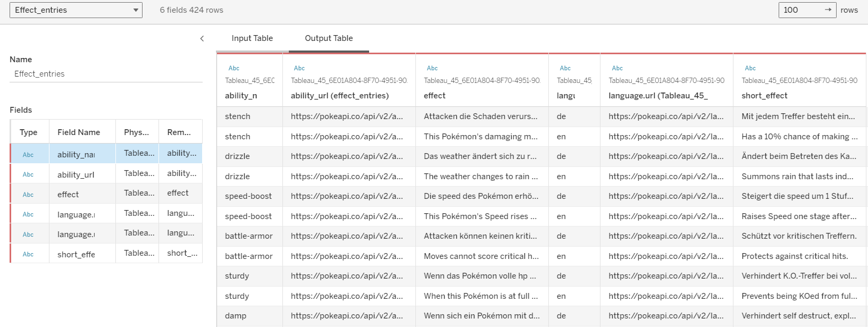Screen dimensions: 868x327
Task: Click the Type column header in Fields
Action: tap(29, 132)
